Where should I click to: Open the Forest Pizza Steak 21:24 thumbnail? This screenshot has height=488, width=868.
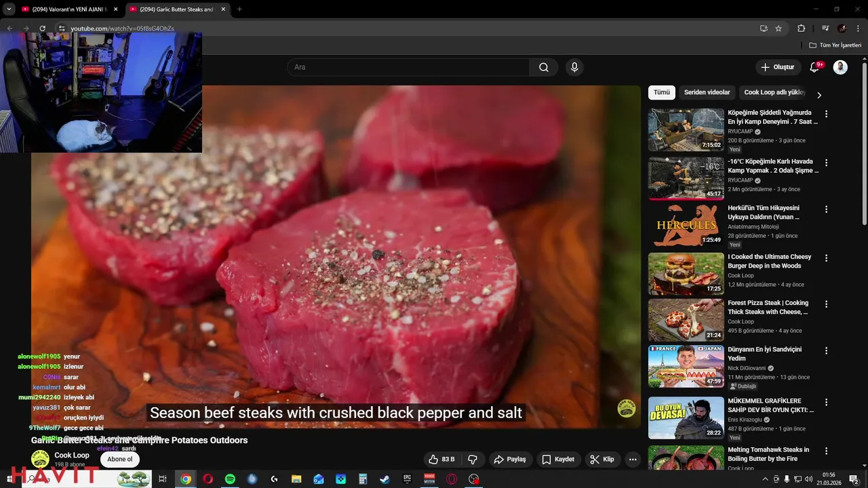point(686,320)
